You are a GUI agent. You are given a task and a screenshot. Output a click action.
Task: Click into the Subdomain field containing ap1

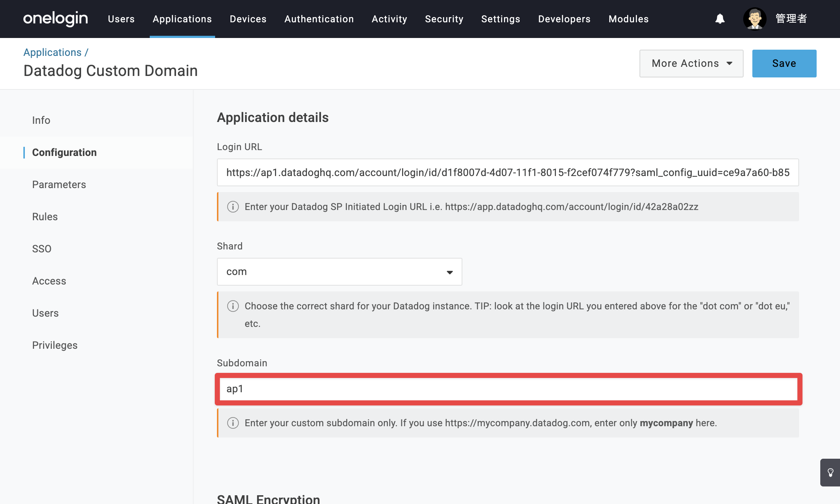click(x=508, y=389)
